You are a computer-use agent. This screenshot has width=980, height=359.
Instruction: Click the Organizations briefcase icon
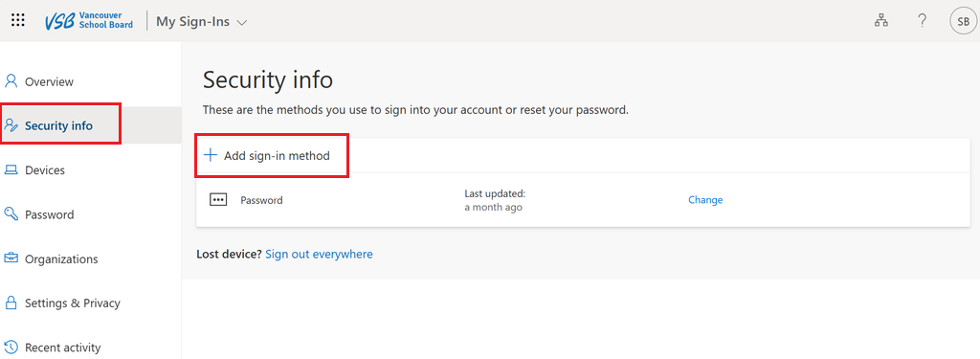11,258
